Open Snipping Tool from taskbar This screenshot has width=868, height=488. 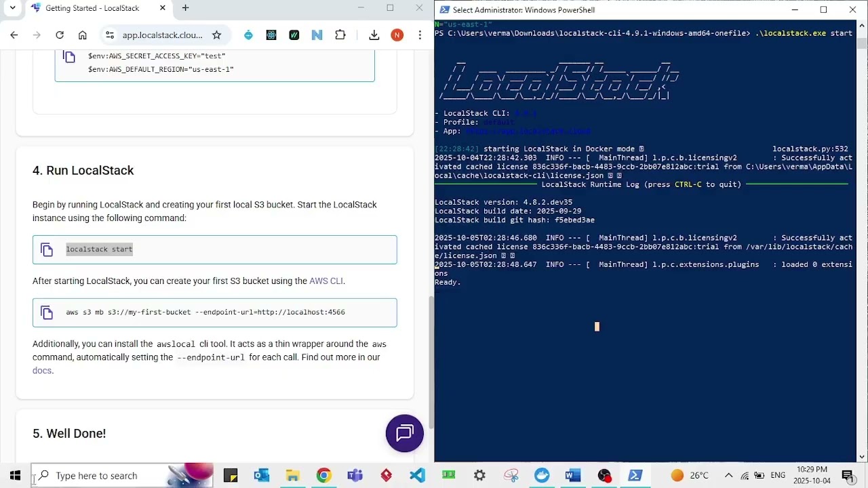coord(511,476)
